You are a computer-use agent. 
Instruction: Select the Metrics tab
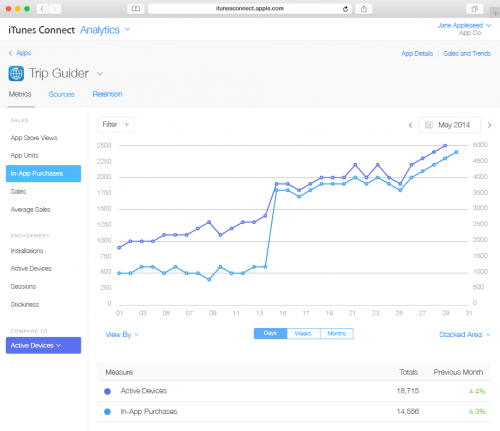pos(20,94)
